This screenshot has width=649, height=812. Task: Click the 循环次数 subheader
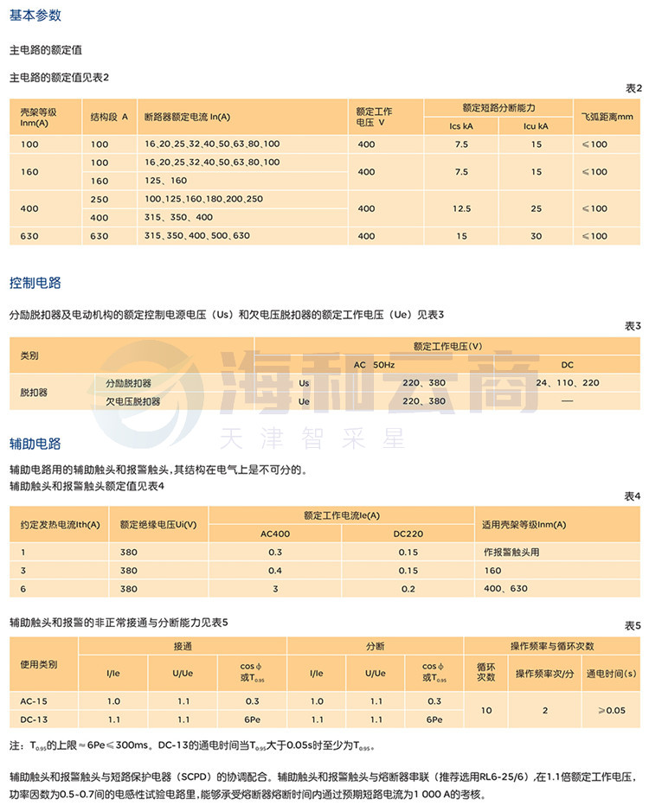pos(486,672)
